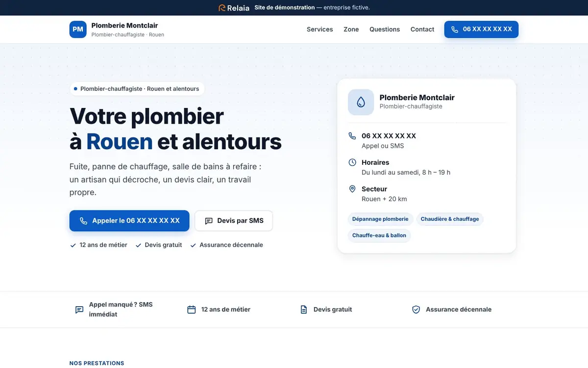Screen dimensions: 588x368
Task: Click the checkmark beside Assurance décennale in hero
Action: coord(193,245)
